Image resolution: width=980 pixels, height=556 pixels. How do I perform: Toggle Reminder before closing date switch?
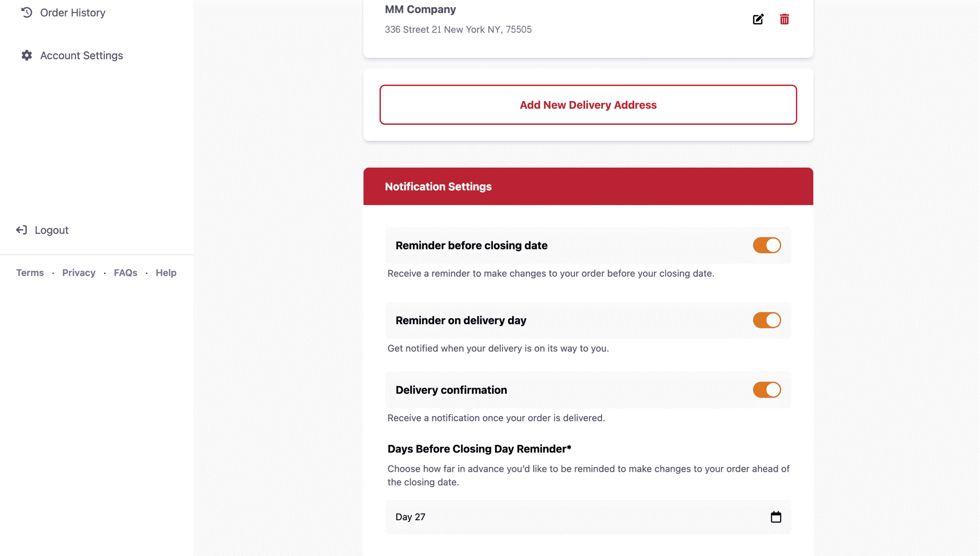(767, 245)
